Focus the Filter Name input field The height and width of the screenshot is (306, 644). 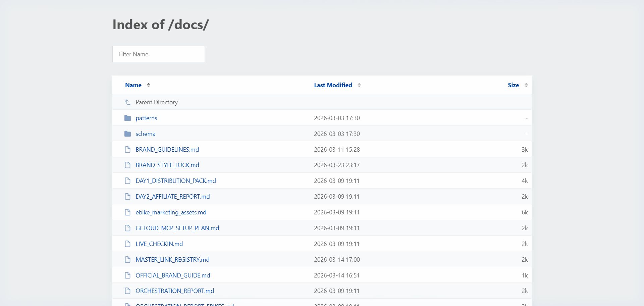coord(158,54)
